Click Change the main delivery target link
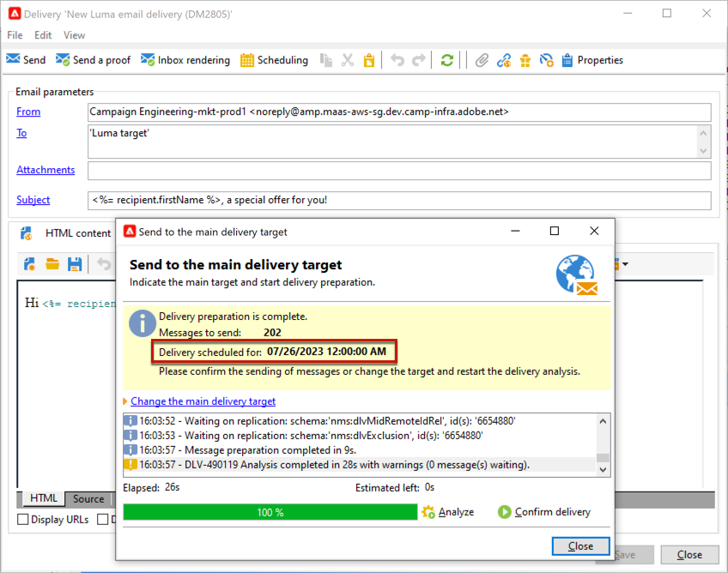Viewport: 728px width, 573px height. pyautogui.click(x=203, y=401)
